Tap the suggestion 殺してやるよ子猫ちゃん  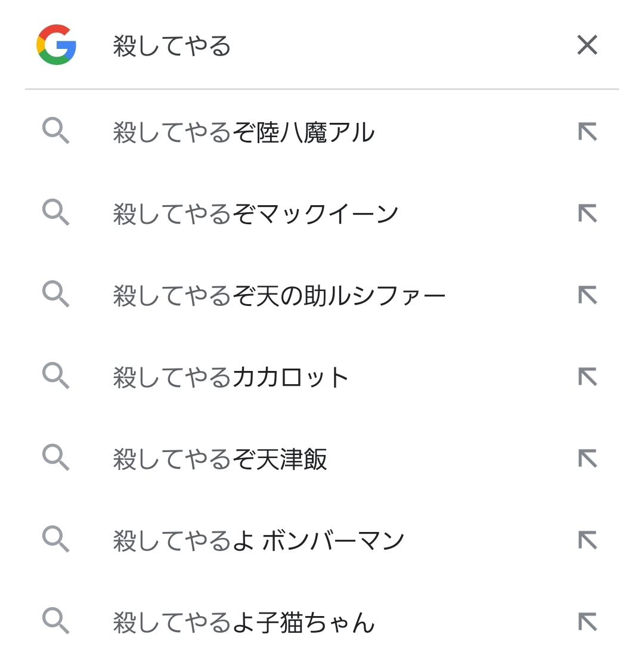(244, 623)
